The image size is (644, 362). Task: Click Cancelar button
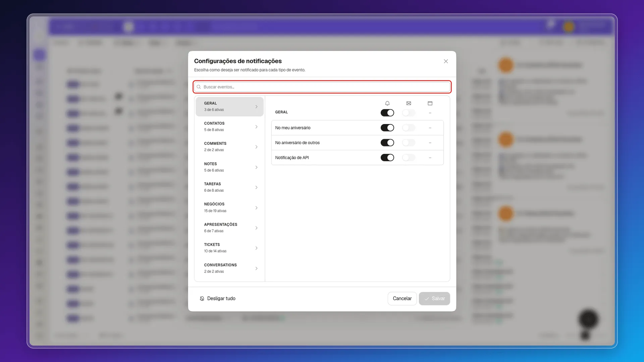[402, 299]
